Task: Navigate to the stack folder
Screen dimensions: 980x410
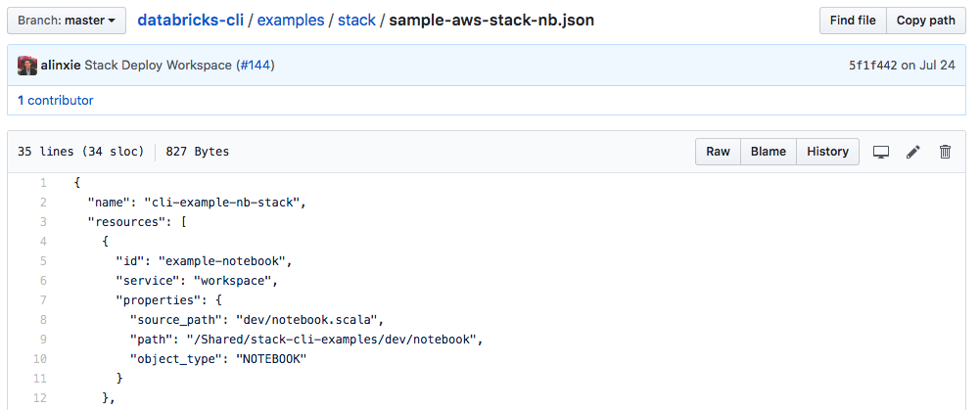Action: (356, 20)
